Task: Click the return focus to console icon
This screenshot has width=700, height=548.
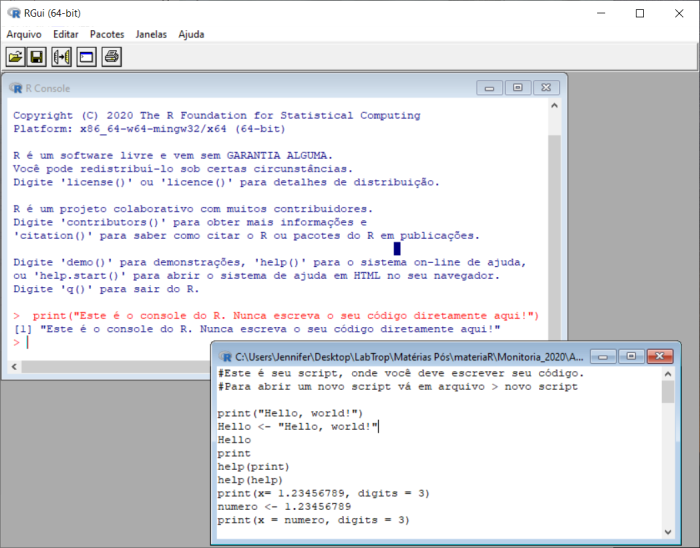Action: [86, 57]
